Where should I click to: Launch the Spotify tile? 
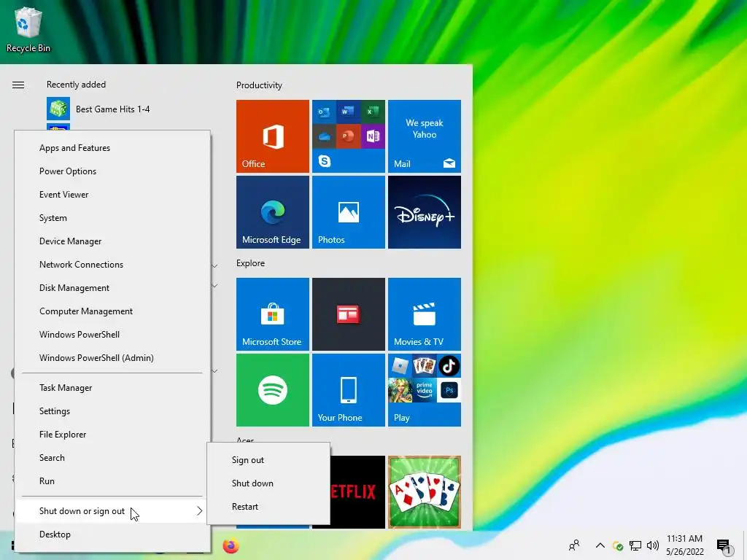(273, 390)
